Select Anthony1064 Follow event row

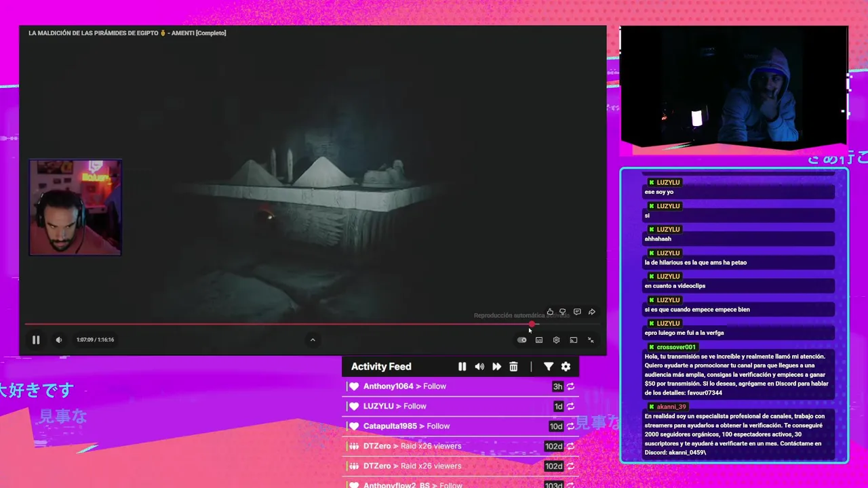(460, 386)
